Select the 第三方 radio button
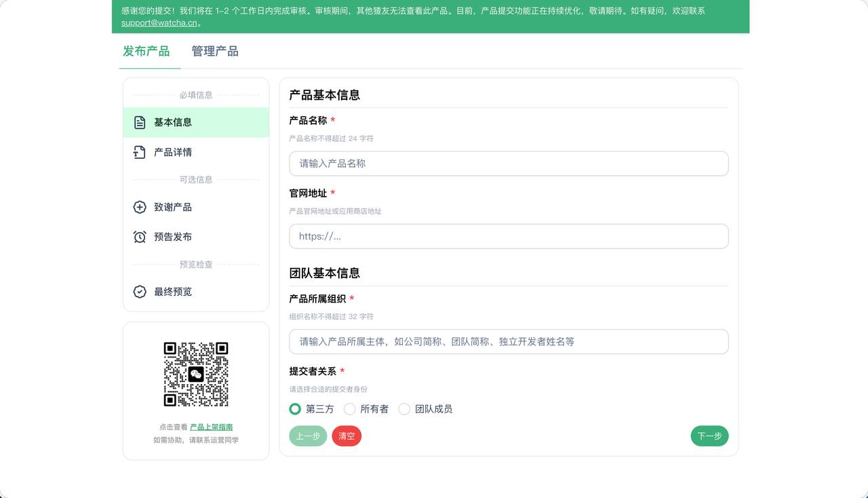868x498 pixels. (x=295, y=409)
